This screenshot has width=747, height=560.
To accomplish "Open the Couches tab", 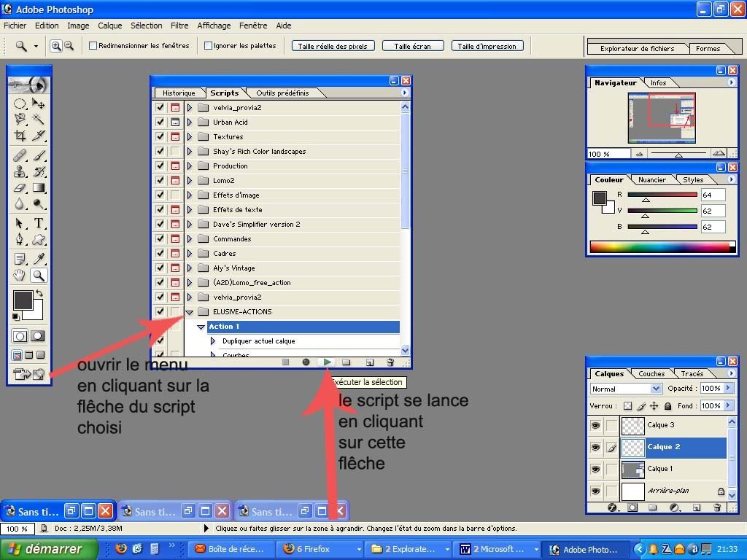I will [x=651, y=374].
